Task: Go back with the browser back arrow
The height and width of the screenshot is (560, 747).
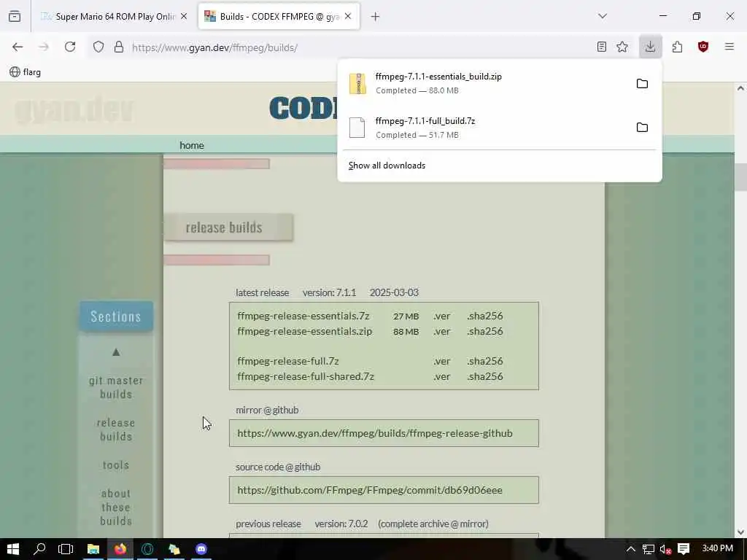Action: (x=18, y=47)
